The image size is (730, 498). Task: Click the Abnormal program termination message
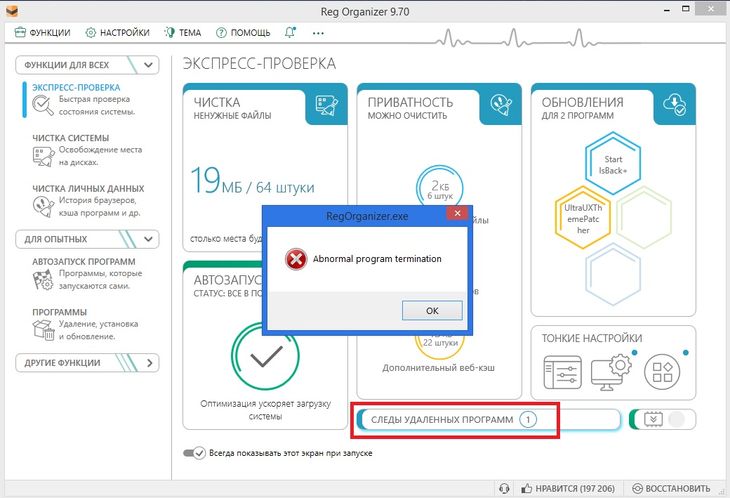(377, 259)
